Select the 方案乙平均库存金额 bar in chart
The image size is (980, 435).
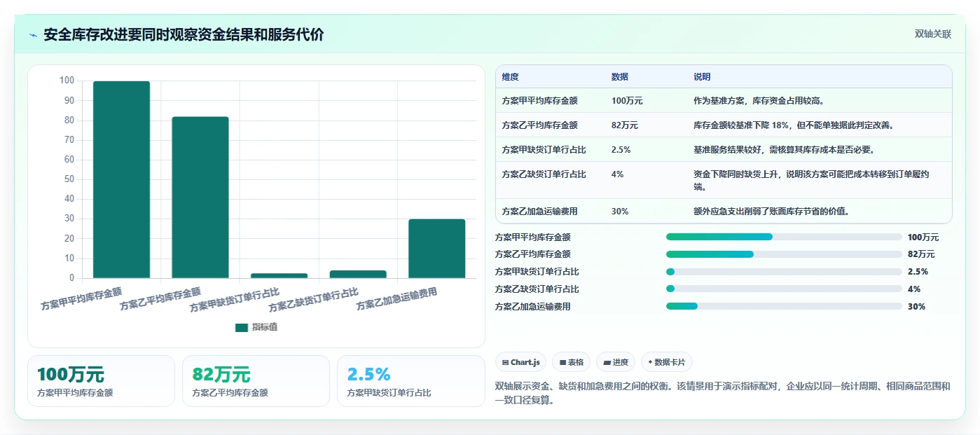tap(200, 198)
